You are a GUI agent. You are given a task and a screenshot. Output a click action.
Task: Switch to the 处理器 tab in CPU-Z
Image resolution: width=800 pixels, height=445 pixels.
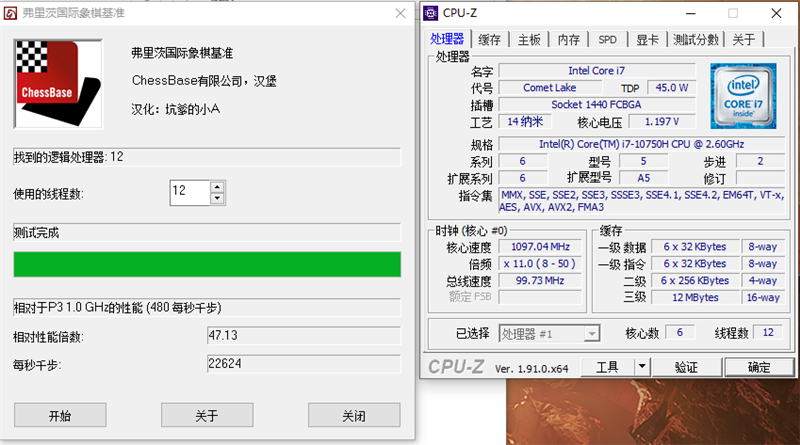(447, 39)
